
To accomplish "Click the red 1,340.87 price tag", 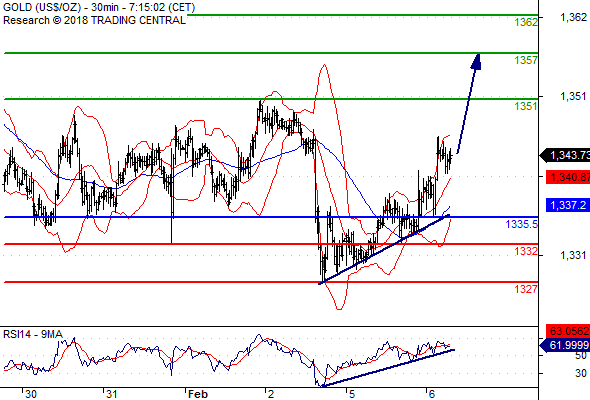I will (x=568, y=177).
